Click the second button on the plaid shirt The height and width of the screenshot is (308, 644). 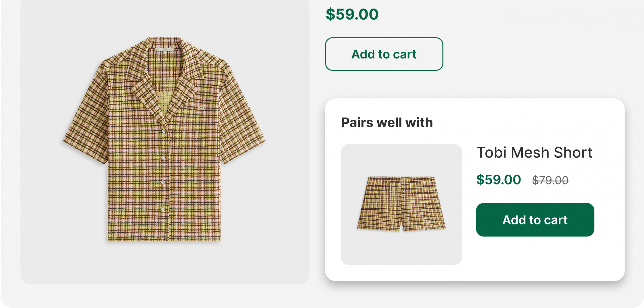tap(163, 158)
